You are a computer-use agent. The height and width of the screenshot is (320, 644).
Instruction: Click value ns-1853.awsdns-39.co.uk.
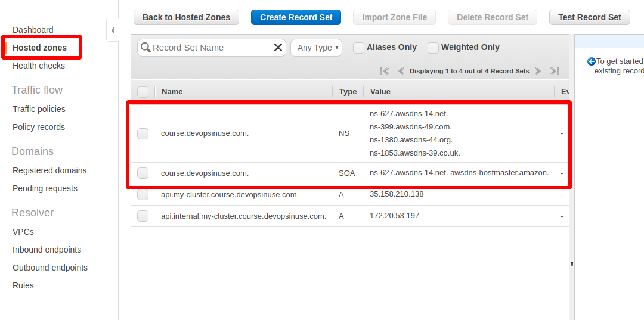point(415,153)
